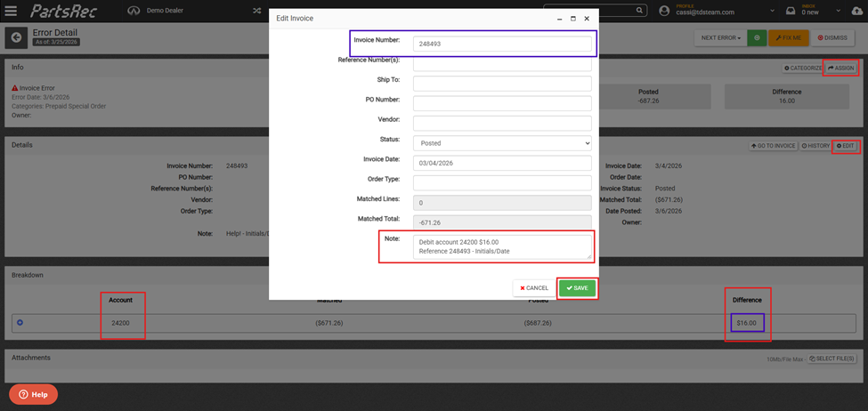This screenshot has width=868, height=411.
Task: Click Go To Invoice button
Action: [x=774, y=146]
